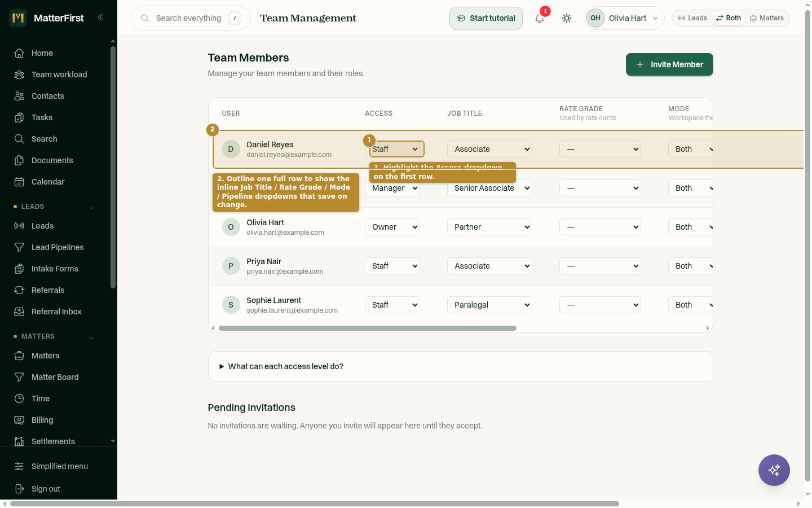Open the Senior Associate job title dropdown
Viewport: 812px width, 508px height.
pyautogui.click(x=490, y=188)
